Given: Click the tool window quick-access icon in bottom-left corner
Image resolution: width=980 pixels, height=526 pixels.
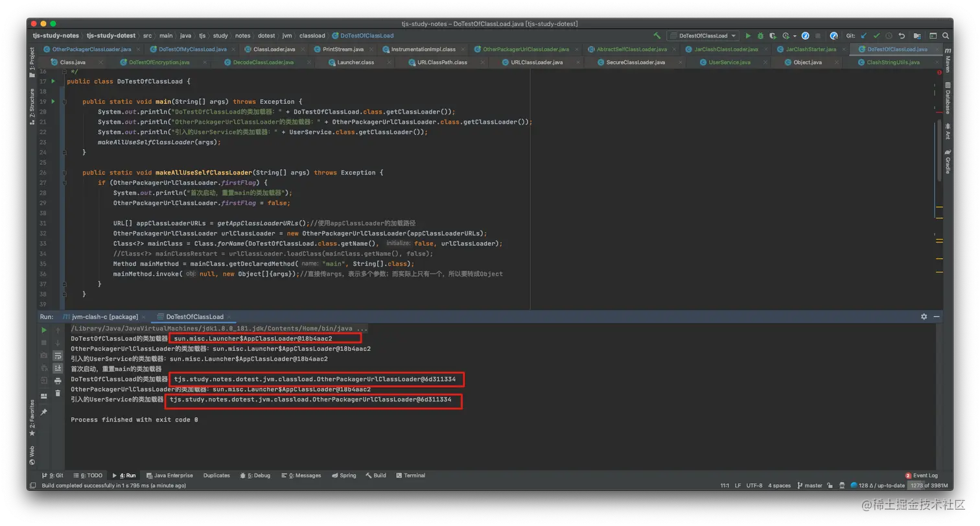Looking at the screenshot, I should 32,485.
